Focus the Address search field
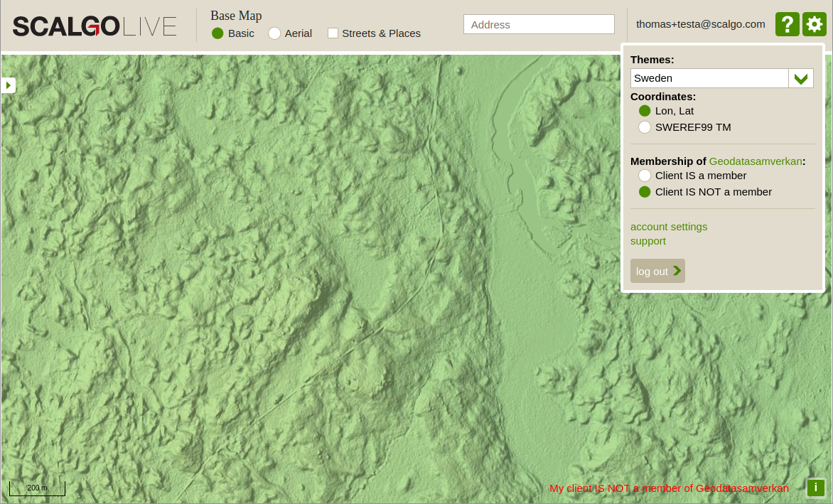Screen dimensions: 833x504 pyautogui.click(x=539, y=24)
